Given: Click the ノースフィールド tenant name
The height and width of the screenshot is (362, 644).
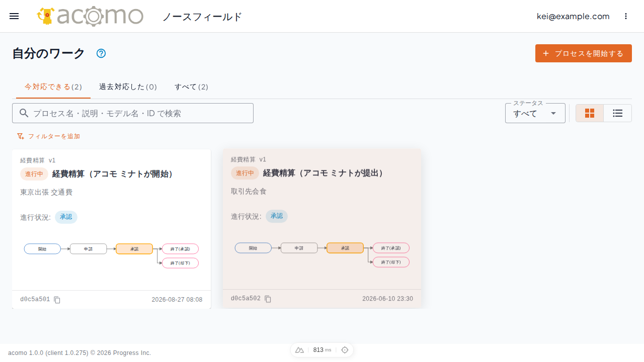Looking at the screenshot, I should pyautogui.click(x=202, y=17).
